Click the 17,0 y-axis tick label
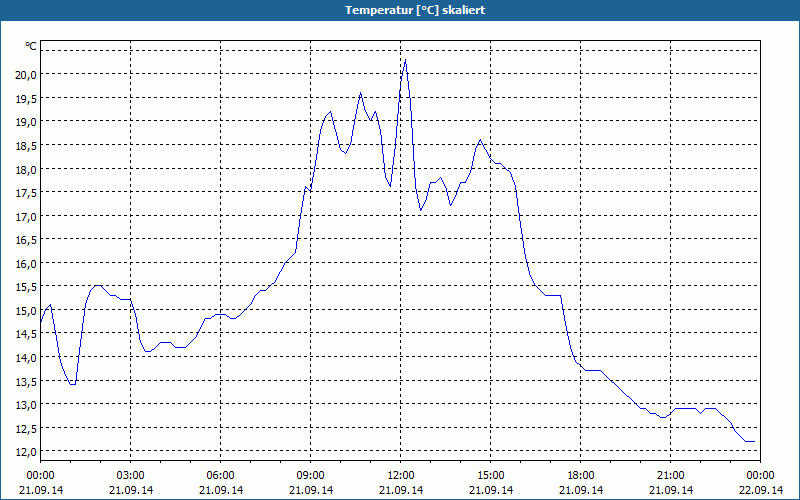The height and width of the screenshot is (500, 800). [27, 216]
